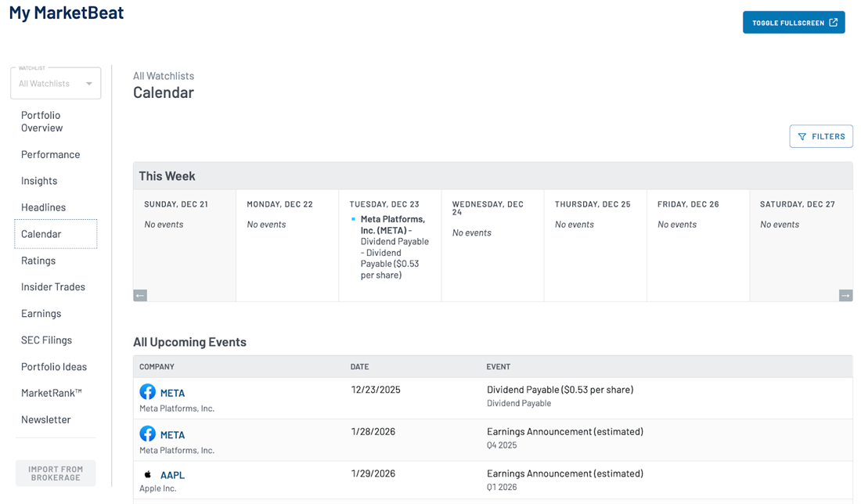The width and height of the screenshot is (861, 504).
Task: Click the Monday, Dec 22 day header
Action: tap(279, 204)
